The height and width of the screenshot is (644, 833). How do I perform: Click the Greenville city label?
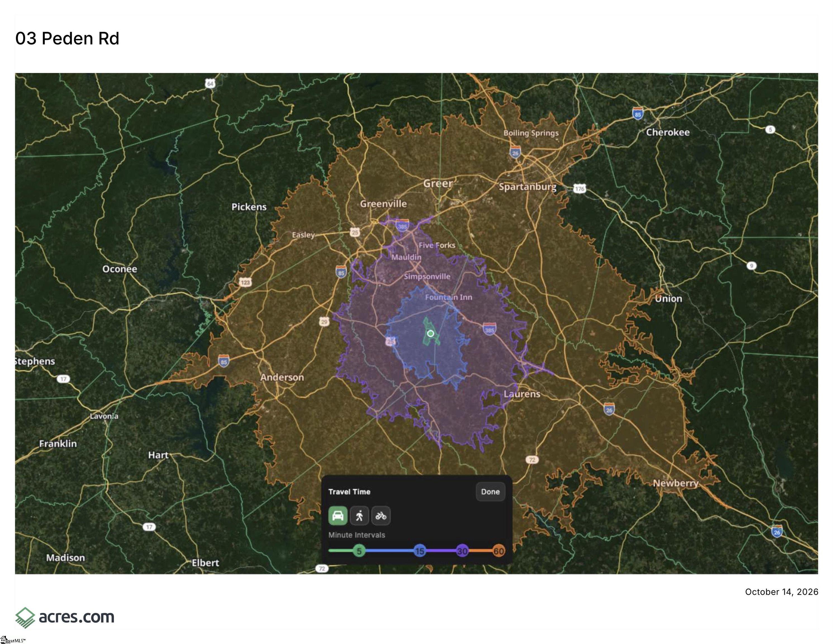[383, 204]
